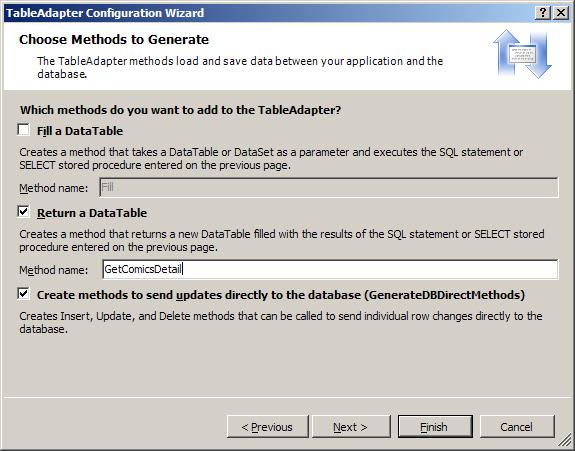Viewport: 575px width, 451px height.
Task: Complete the wizard with Finish
Action: click(x=435, y=427)
